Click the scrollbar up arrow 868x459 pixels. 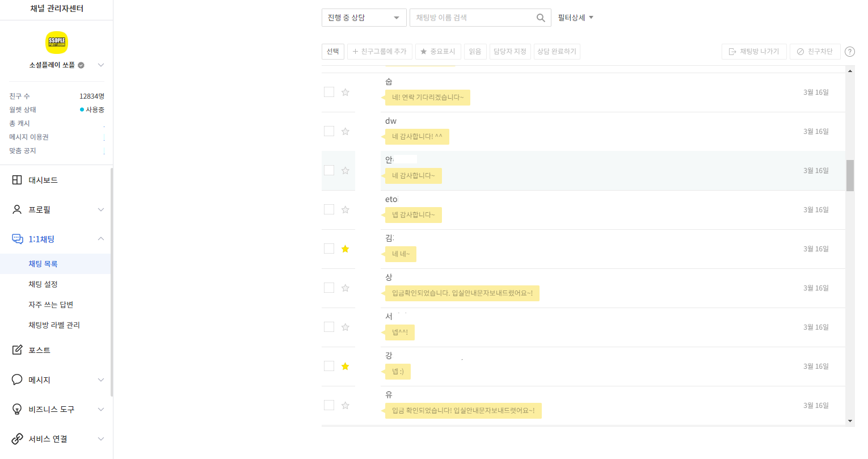pyautogui.click(x=850, y=71)
